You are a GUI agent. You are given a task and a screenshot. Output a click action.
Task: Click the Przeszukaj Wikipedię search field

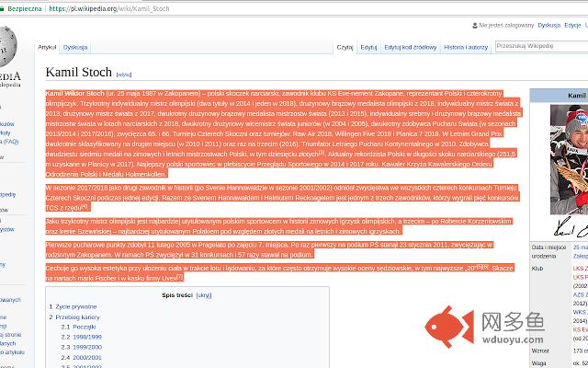541,46
